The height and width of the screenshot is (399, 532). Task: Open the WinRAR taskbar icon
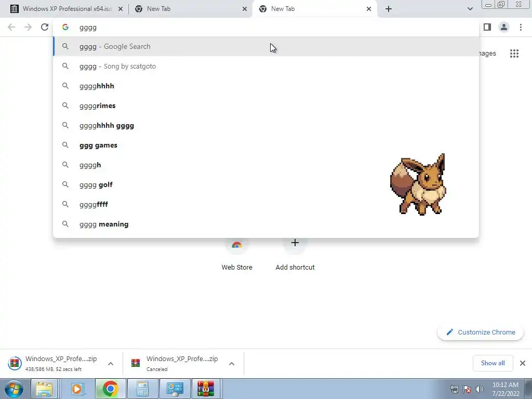206,389
